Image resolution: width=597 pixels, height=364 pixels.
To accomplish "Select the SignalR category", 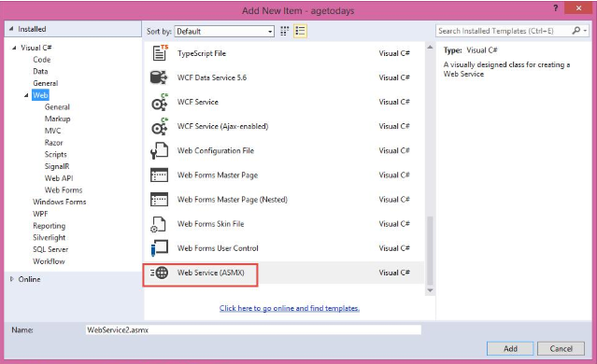I will tap(57, 166).
